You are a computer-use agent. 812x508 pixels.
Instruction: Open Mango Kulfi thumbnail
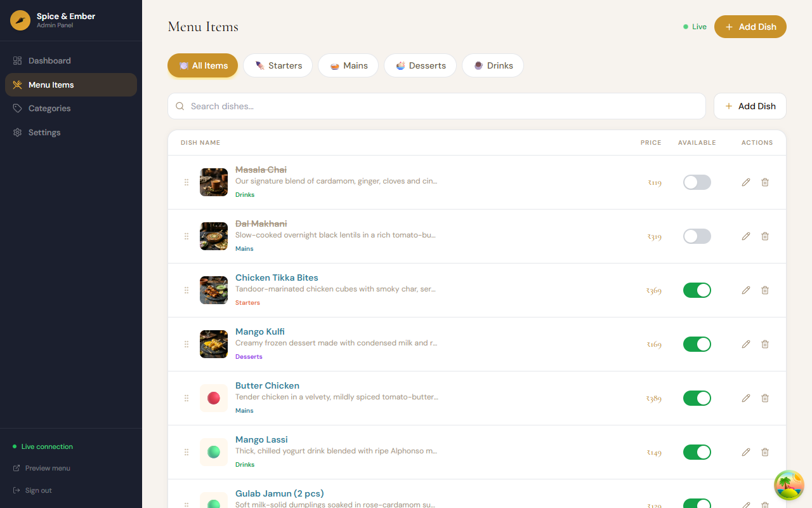tap(214, 344)
